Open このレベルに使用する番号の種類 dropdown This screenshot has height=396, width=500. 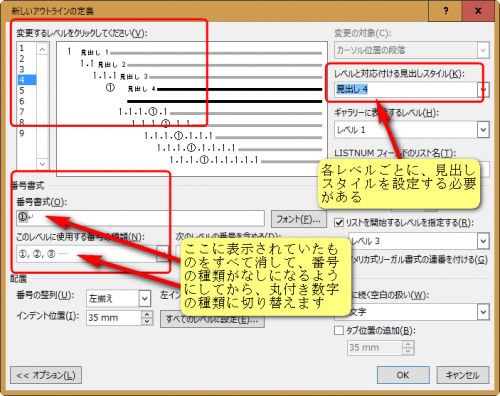pyautogui.click(x=162, y=254)
